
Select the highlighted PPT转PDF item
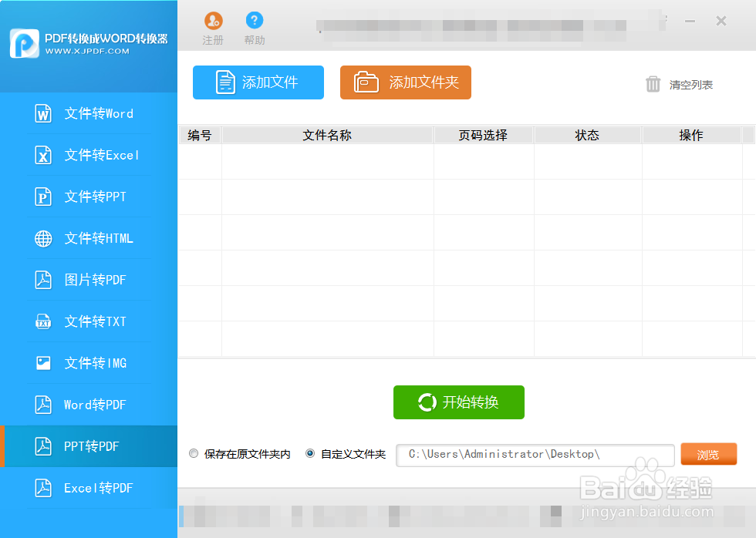point(89,446)
